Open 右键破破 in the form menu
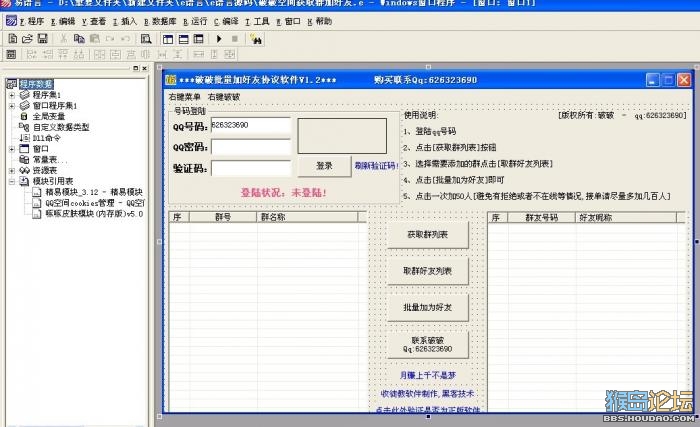The image size is (700, 427). tap(224, 97)
